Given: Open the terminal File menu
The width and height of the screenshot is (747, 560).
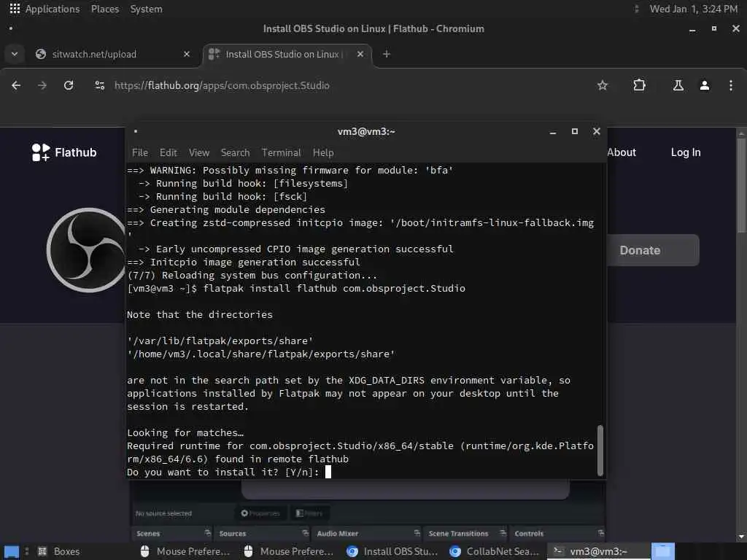Looking at the screenshot, I should coord(140,153).
